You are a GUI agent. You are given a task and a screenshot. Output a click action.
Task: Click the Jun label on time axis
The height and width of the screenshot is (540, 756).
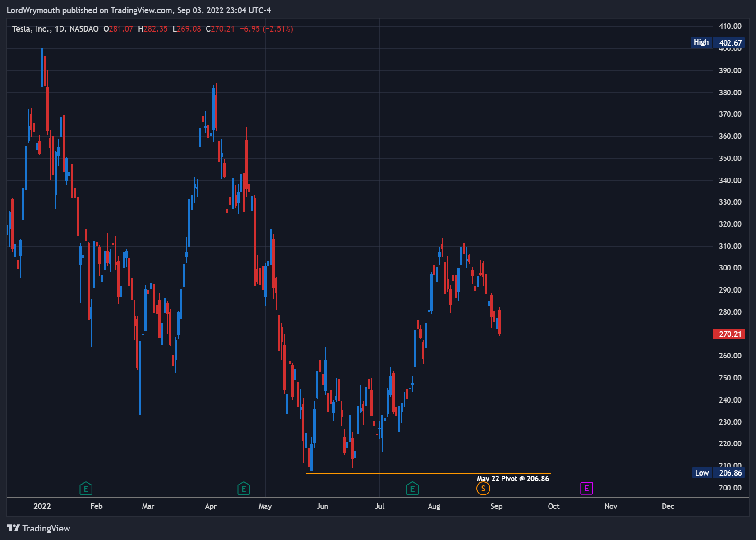coord(322,506)
